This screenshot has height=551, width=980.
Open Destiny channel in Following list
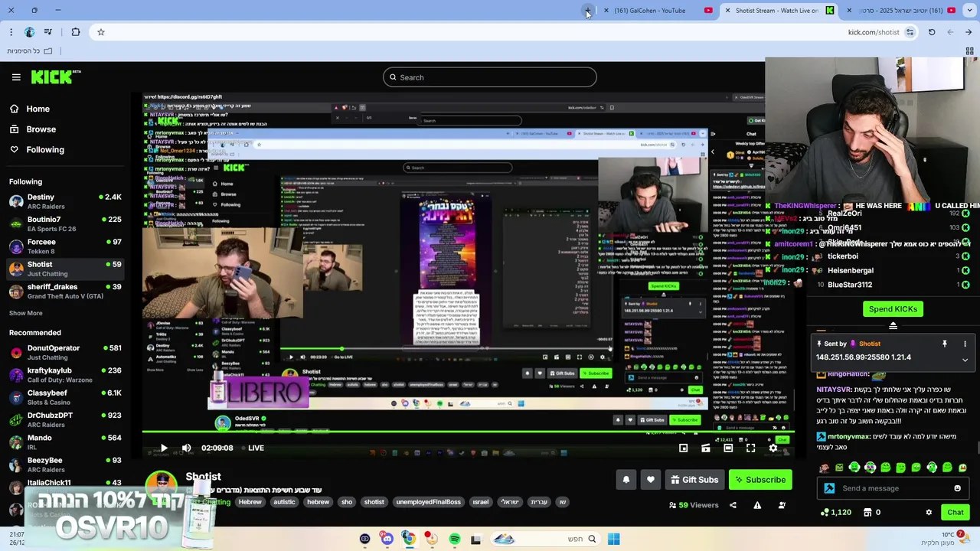pyautogui.click(x=65, y=201)
